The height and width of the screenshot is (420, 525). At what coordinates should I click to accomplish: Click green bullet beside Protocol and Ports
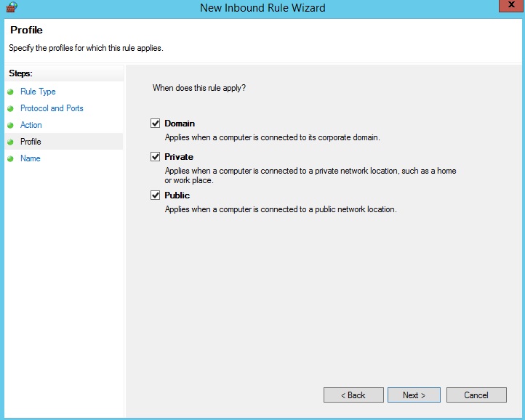coord(10,108)
